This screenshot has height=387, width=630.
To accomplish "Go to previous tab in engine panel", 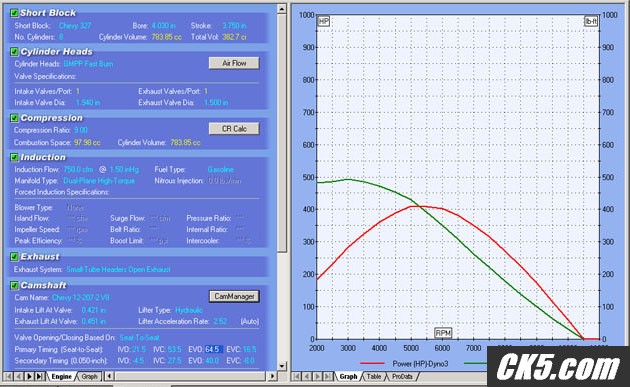I will pos(18,377).
